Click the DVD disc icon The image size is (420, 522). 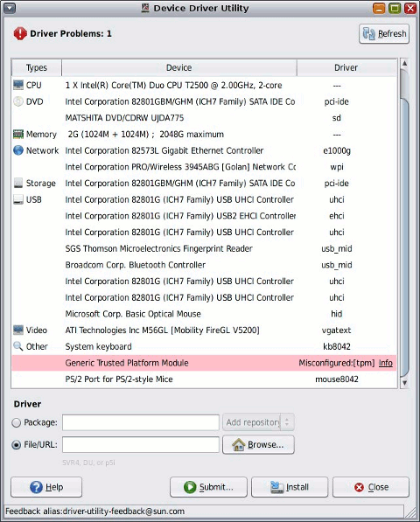point(18,101)
